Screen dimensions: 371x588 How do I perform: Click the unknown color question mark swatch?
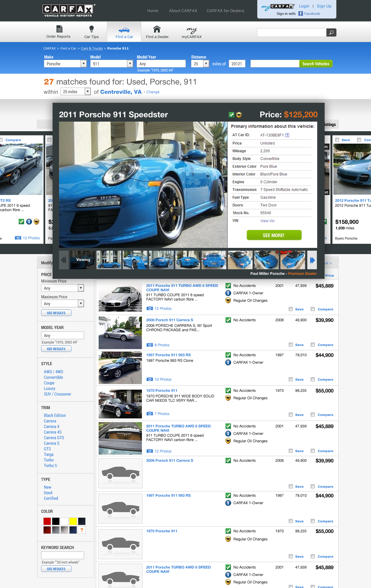[82, 530]
